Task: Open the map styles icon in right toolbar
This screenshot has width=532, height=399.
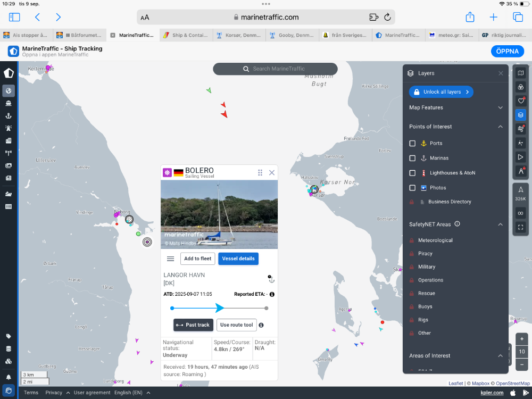Action: [520, 72]
